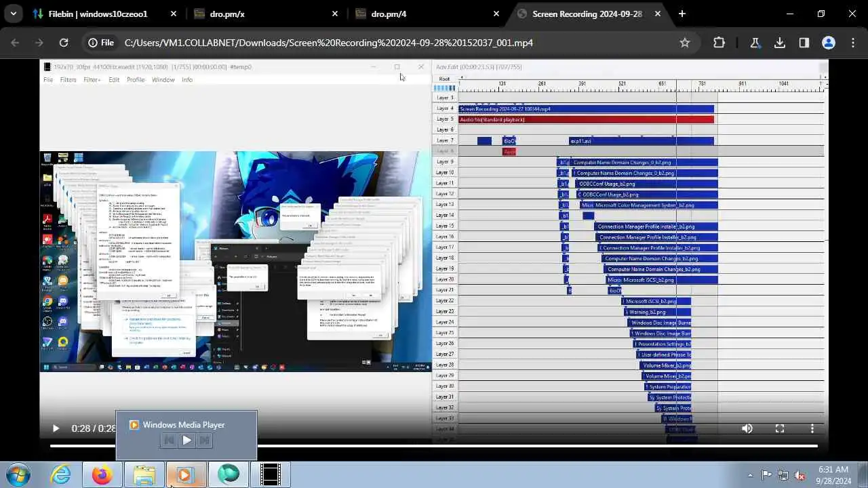Open the Chrome profile menu
This screenshot has width=868, height=488.
point(829,43)
